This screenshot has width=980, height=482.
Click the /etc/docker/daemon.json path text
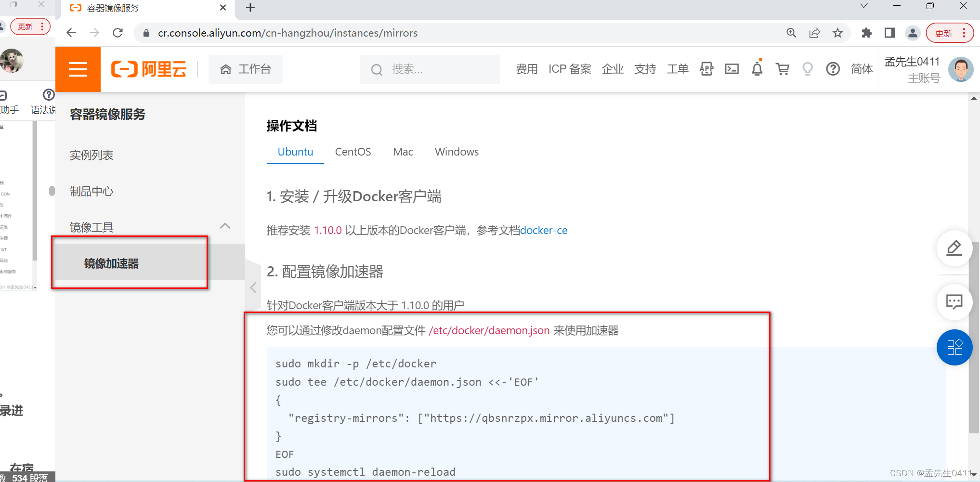tap(489, 330)
